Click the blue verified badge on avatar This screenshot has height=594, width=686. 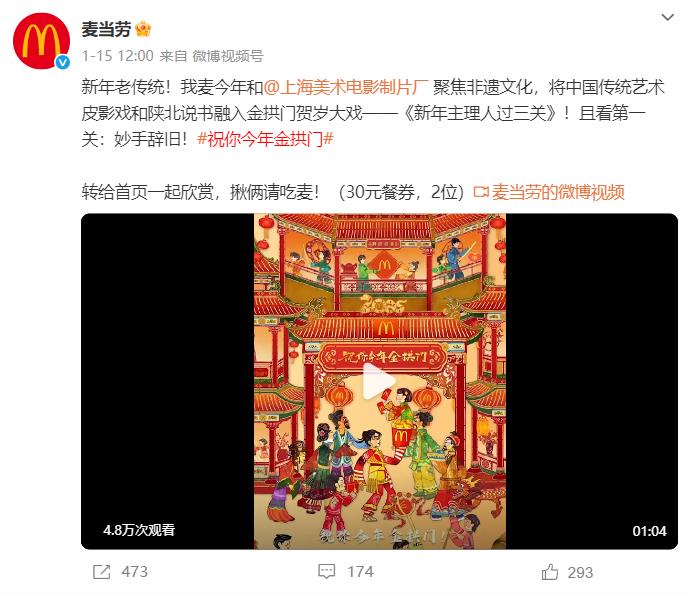pos(63,62)
